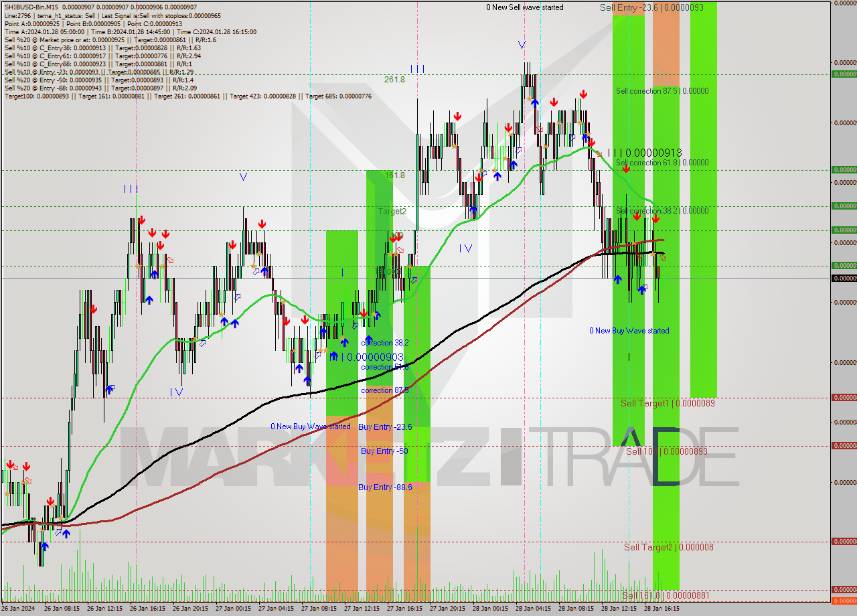This screenshot has height=616, width=857.
Task: Click the '27 Jan 20:15' time axis label
Action: (447, 609)
